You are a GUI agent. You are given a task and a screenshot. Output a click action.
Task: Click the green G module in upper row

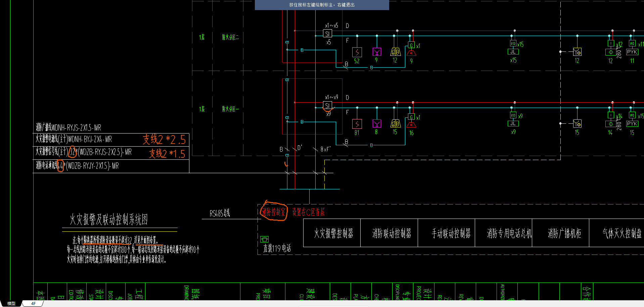[x=411, y=45]
